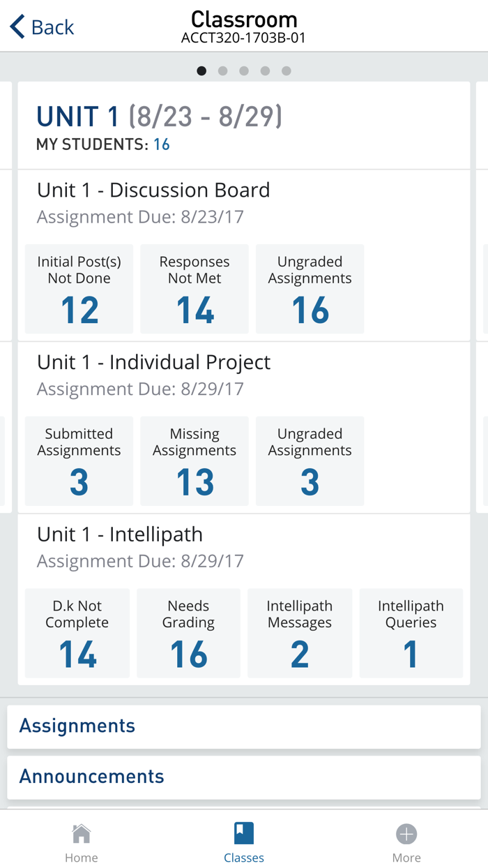View Intellipath Messages count tile
This screenshot has width=488, height=868.
click(x=299, y=633)
